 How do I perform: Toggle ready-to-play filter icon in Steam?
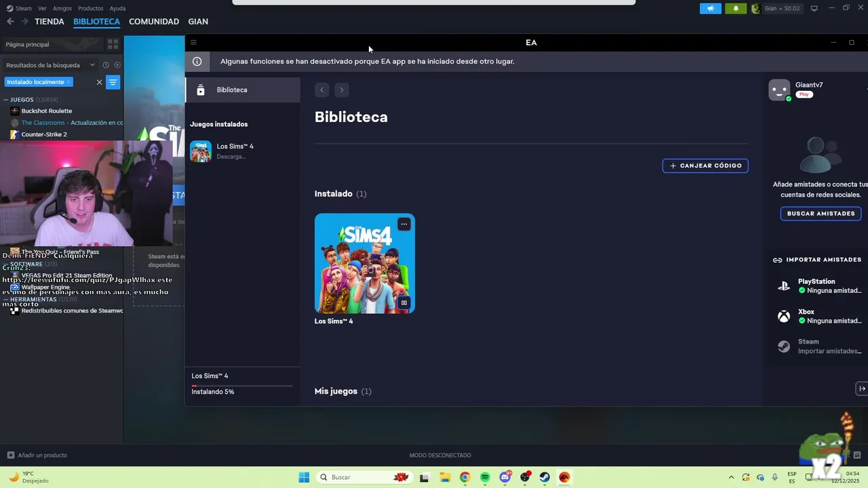coord(117,65)
